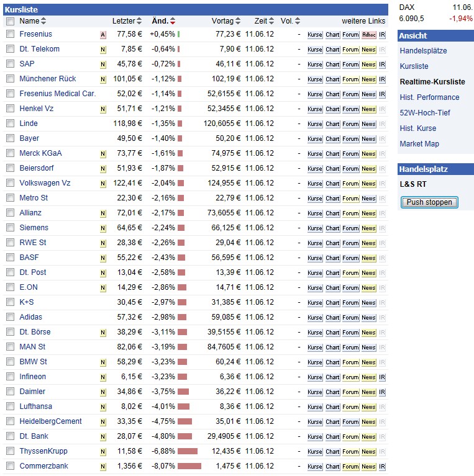Click the red change bar for Commerzbank
Screen dimensions: 474x476
click(189, 466)
